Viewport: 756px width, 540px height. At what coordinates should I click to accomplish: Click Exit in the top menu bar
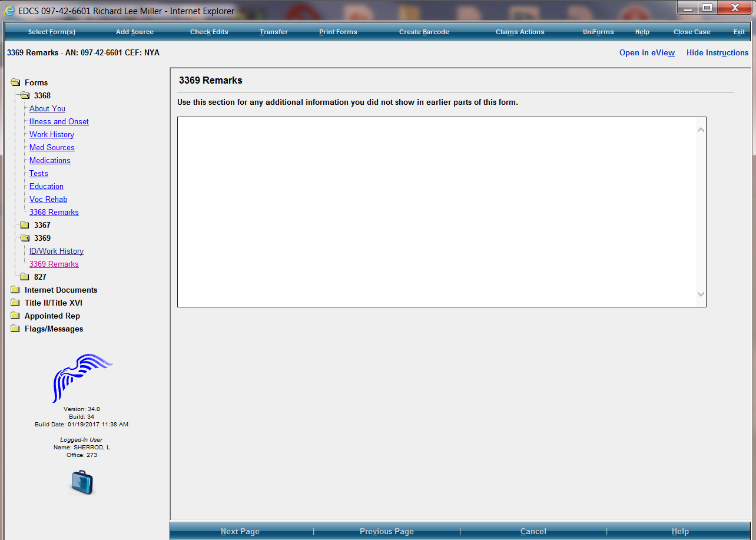pos(739,32)
